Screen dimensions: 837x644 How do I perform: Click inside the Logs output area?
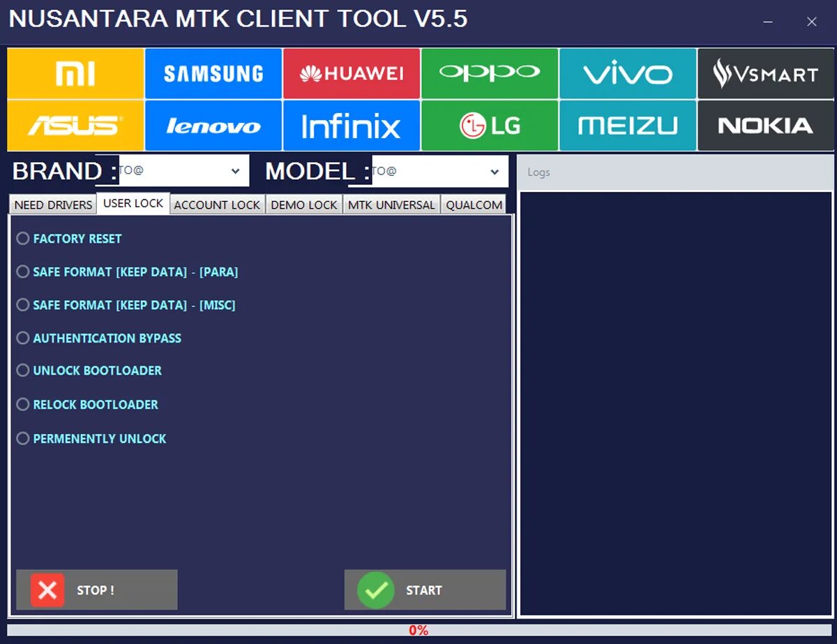pyautogui.click(x=676, y=403)
